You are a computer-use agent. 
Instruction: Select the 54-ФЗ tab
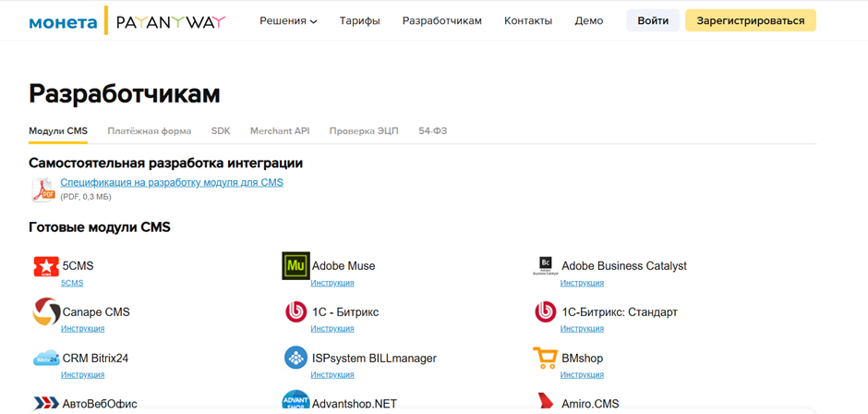(433, 131)
